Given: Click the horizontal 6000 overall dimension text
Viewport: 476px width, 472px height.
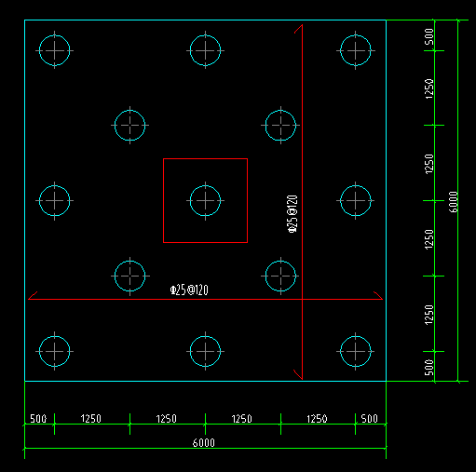Looking at the screenshot, I should pyautogui.click(x=203, y=443).
